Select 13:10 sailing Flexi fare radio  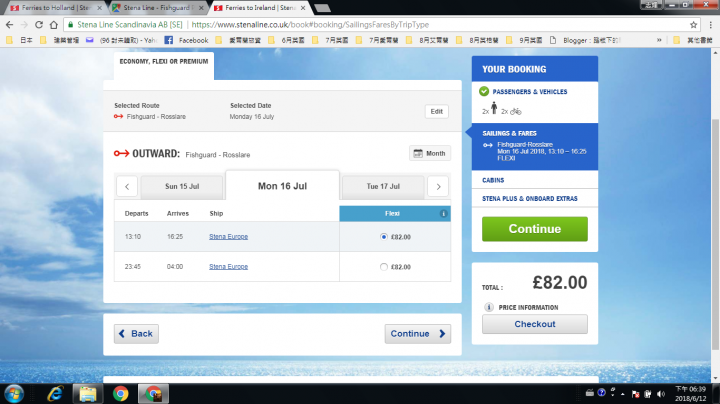point(384,237)
